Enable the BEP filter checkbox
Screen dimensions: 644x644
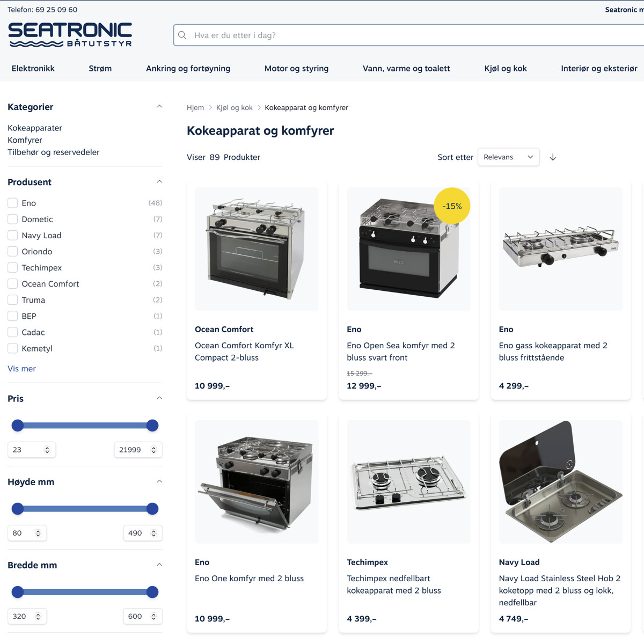(x=13, y=316)
